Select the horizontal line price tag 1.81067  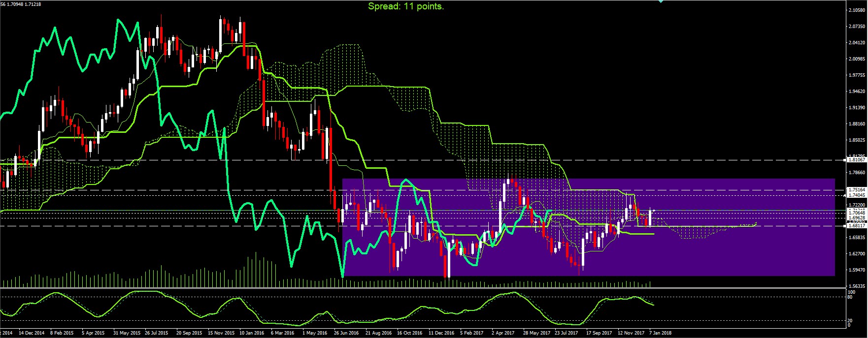[x=857, y=160]
